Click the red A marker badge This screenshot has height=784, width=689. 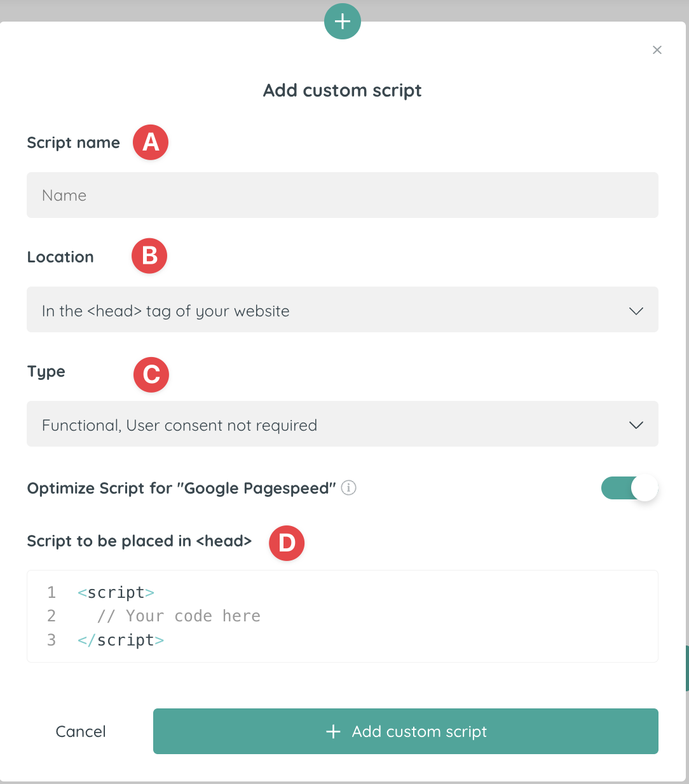(x=151, y=142)
